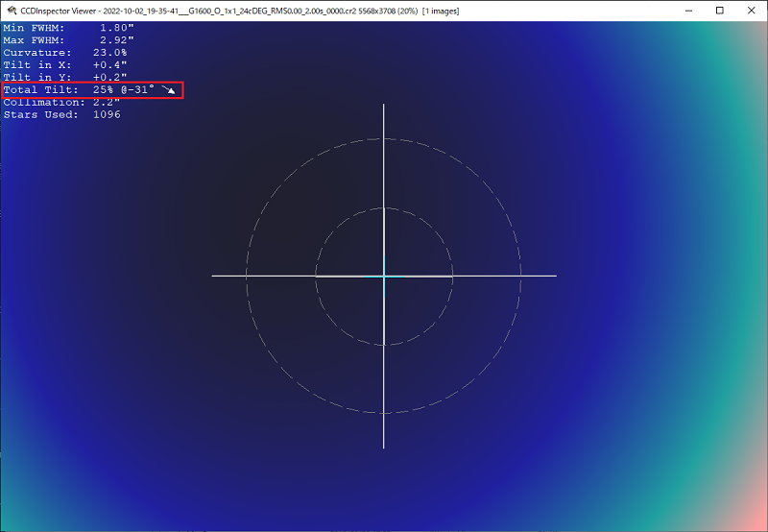The image size is (768, 532).
Task: Maximize the CCDInspector Viewer window
Action: pyautogui.click(x=719, y=11)
